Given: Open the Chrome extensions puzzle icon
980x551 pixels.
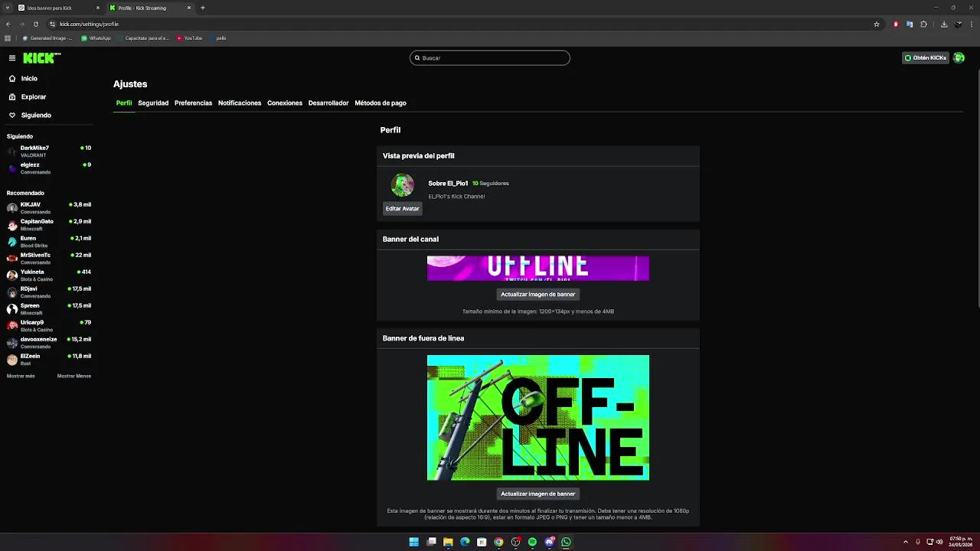Looking at the screenshot, I should 923,24.
